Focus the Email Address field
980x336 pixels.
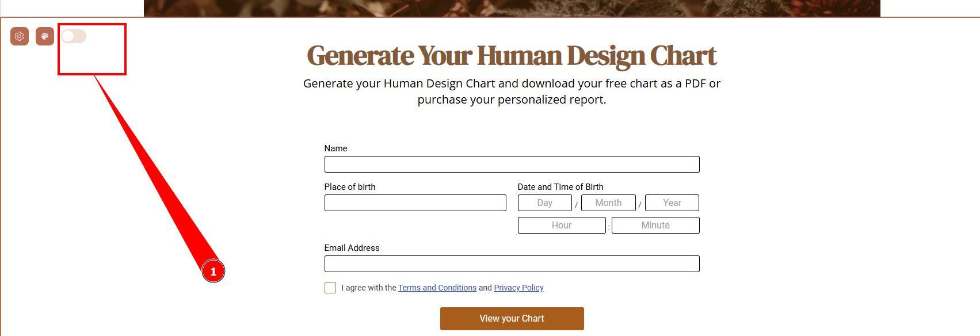click(x=512, y=264)
